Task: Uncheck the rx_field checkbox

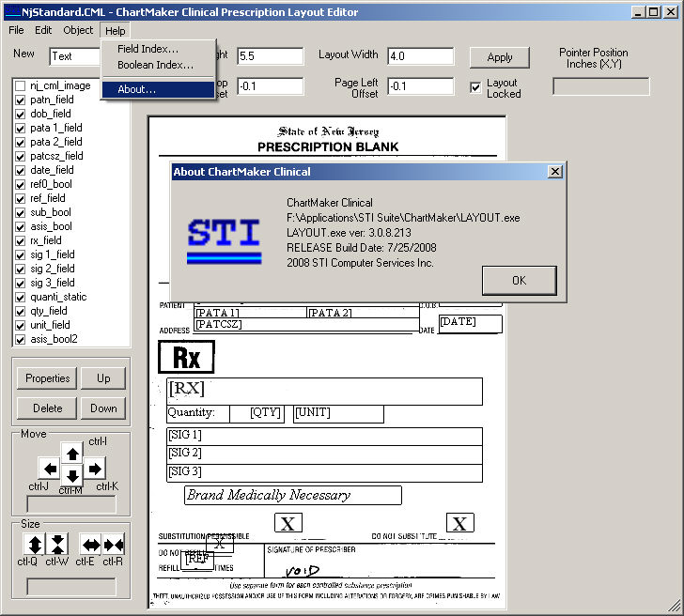Action: (x=20, y=241)
